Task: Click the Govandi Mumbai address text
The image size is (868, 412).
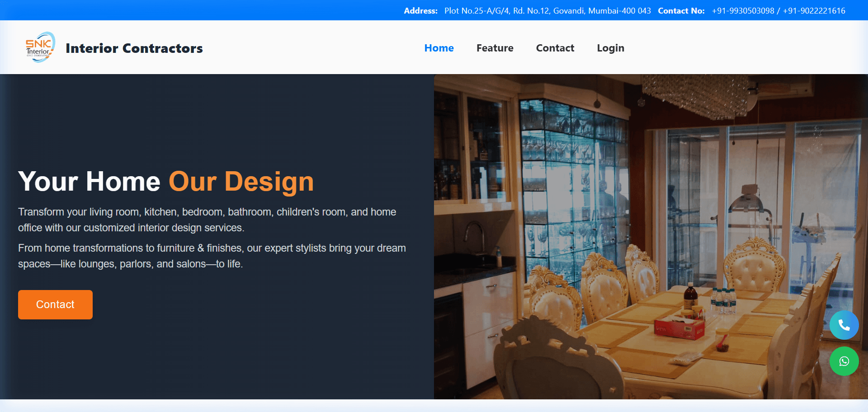Action: [547, 10]
